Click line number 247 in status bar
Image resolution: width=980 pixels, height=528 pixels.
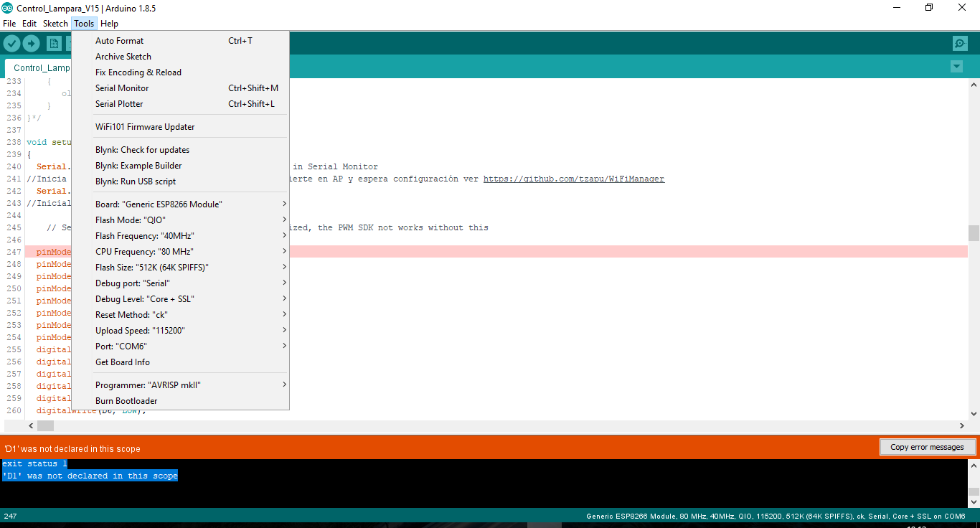10,516
